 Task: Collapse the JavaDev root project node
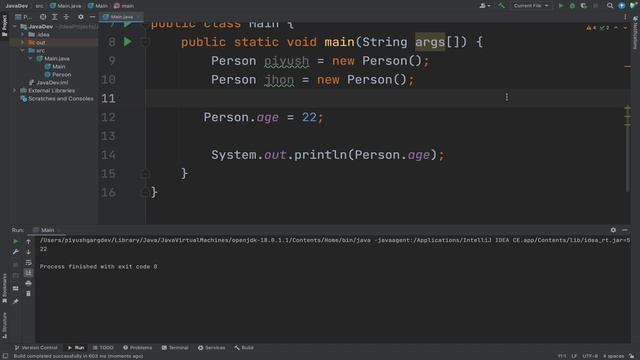[x=15, y=27]
